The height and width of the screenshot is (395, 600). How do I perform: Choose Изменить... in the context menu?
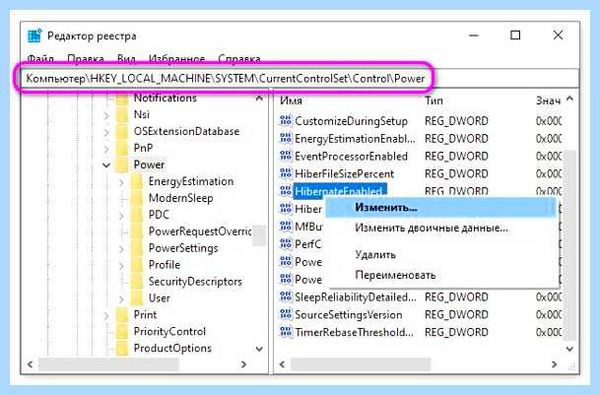coord(441,207)
